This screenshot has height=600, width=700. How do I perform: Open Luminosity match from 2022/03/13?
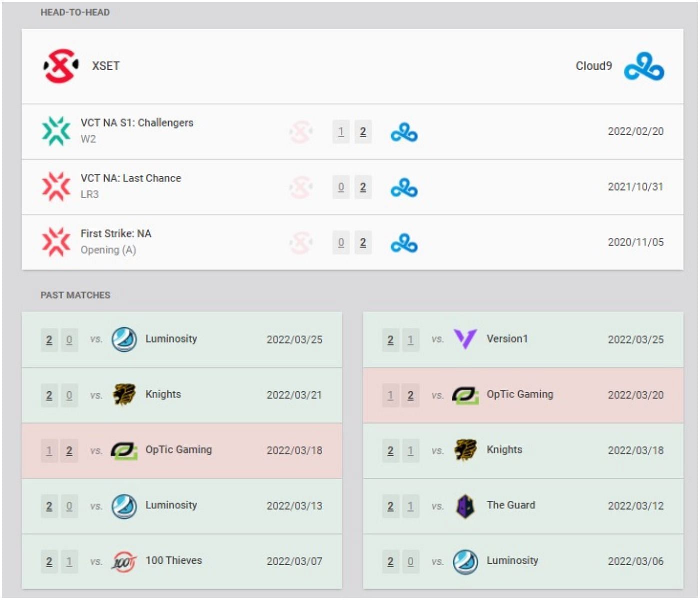[182, 506]
